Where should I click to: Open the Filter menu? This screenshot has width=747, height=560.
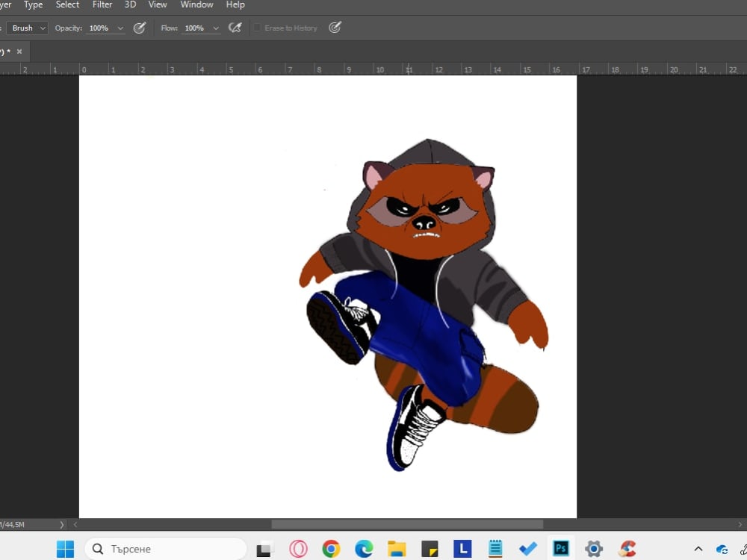[102, 4]
